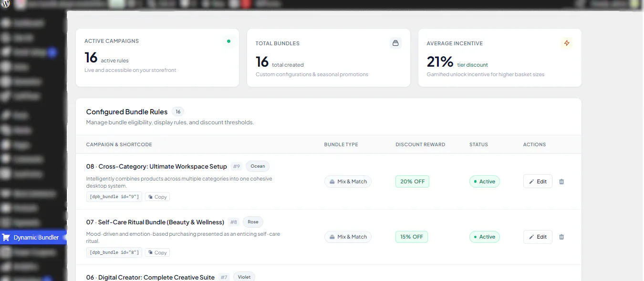Image resolution: width=644 pixels, height=281 pixels.
Task: Click Active status of Ultimate Workspace Setup
Action: 484,181
